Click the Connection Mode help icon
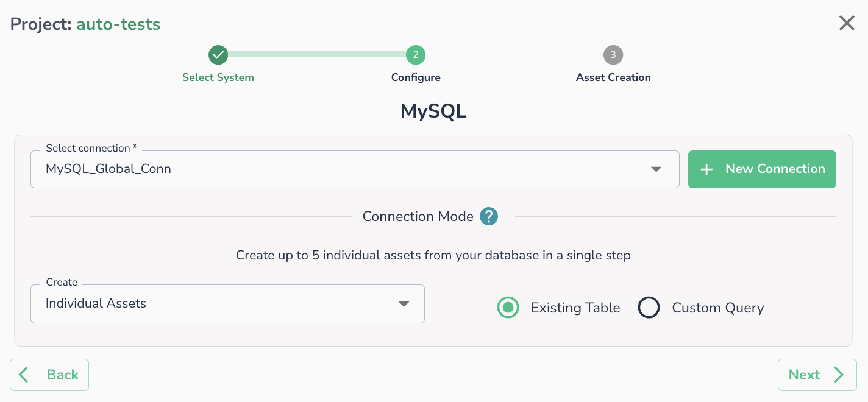The height and width of the screenshot is (402, 868). 489,216
